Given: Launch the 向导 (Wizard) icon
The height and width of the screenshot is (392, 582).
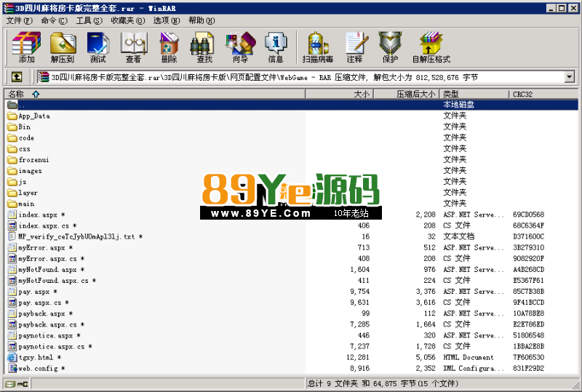Looking at the screenshot, I should pyautogui.click(x=240, y=47).
